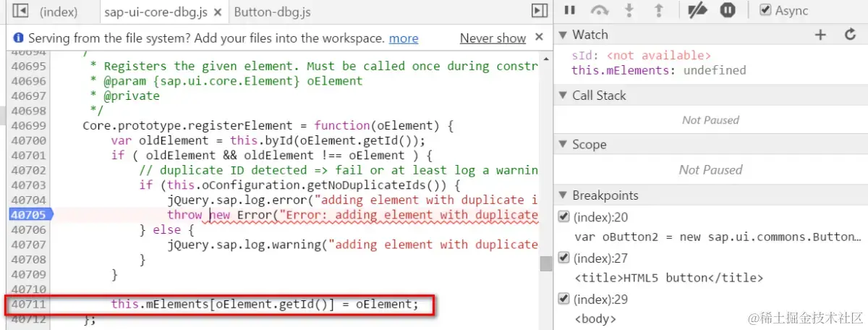Image resolution: width=868 pixels, height=330 pixels.
Task: Add a new watch expression
Action: pyautogui.click(x=820, y=35)
